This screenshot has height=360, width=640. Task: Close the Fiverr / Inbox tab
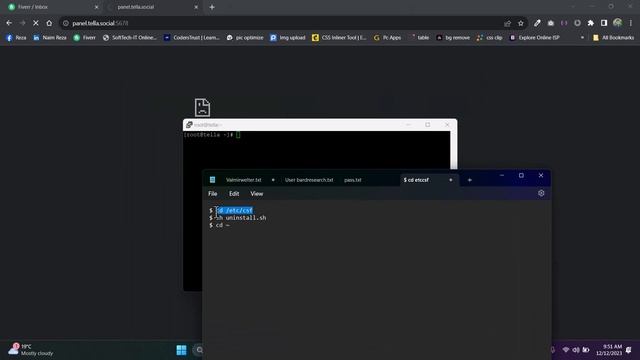96,7
